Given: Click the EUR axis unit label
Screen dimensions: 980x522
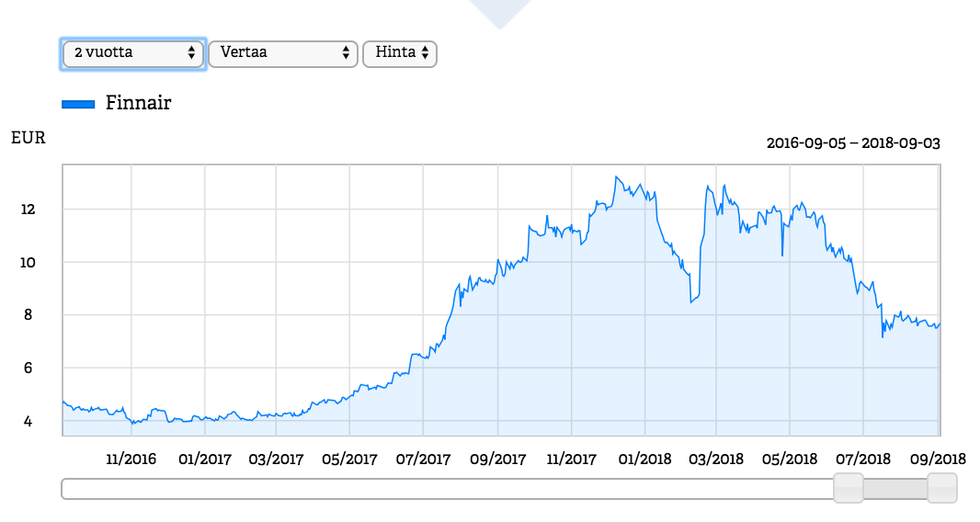Looking at the screenshot, I should [28, 139].
